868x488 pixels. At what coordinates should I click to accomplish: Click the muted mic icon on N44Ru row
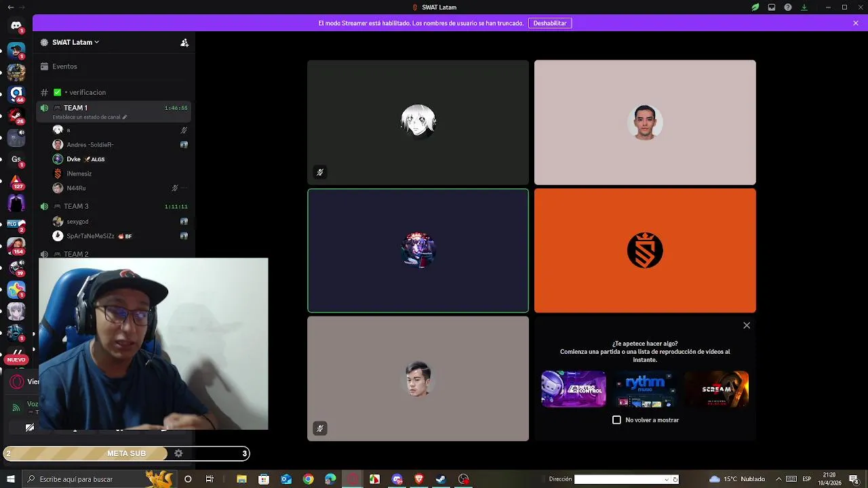[175, 188]
